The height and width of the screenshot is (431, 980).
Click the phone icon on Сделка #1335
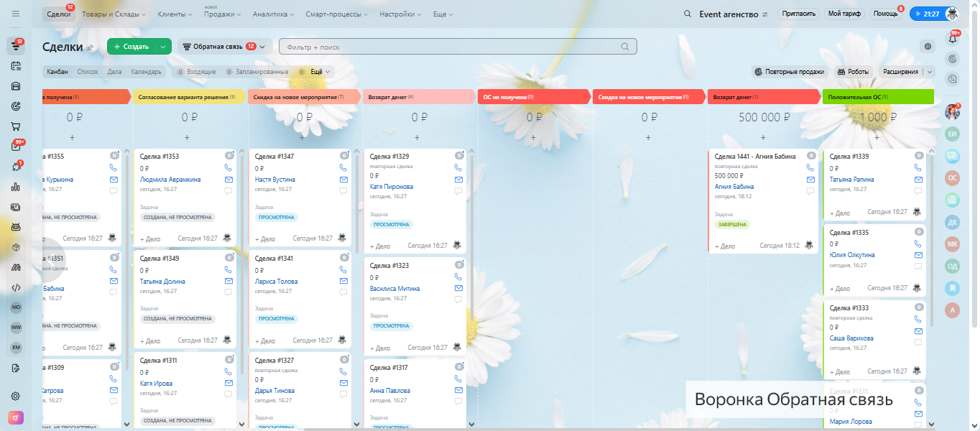coord(918,244)
